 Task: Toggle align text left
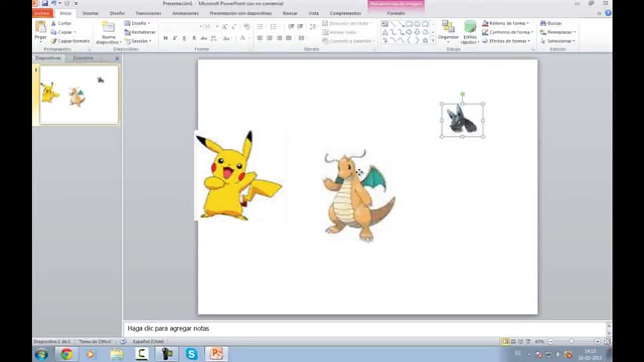point(260,38)
